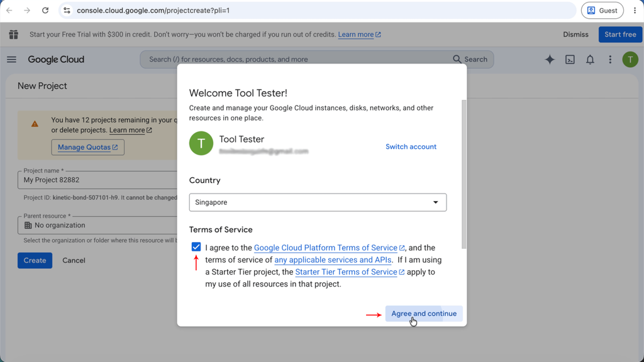
Task: Click the warning triangle icon in quota notice
Action: click(x=35, y=124)
